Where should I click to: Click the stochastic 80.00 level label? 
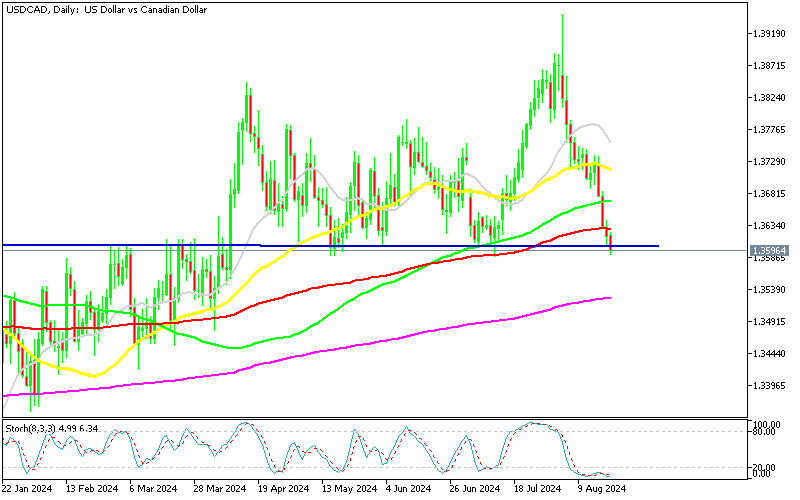point(767,432)
